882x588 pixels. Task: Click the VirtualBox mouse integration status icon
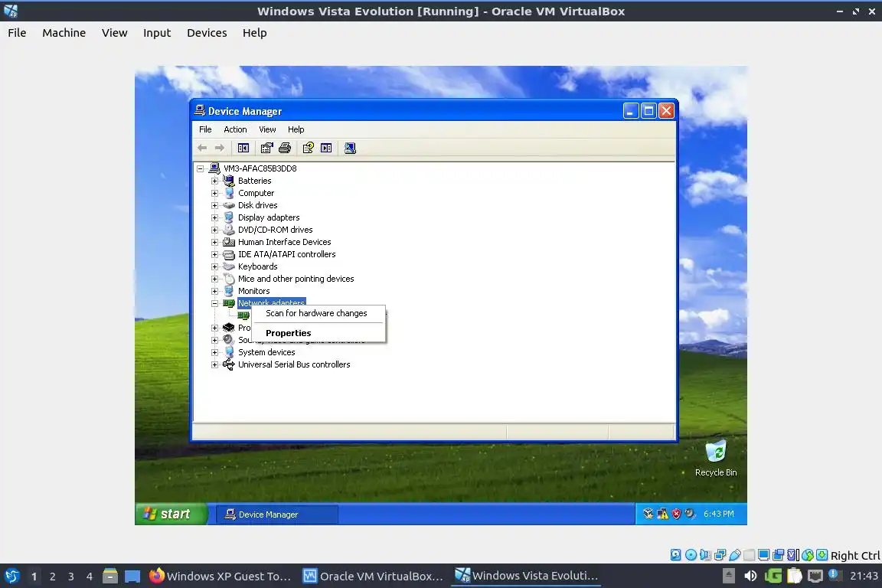tap(808, 555)
